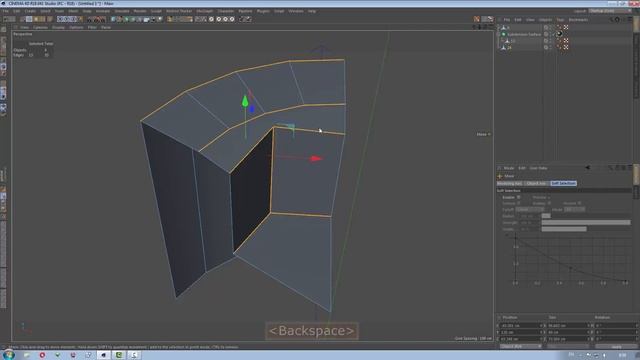The height and width of the screenshot is (360, 640).
Task: Switch to Soft Selection tab
Action: pyautogui.click(x=564, y=183)
